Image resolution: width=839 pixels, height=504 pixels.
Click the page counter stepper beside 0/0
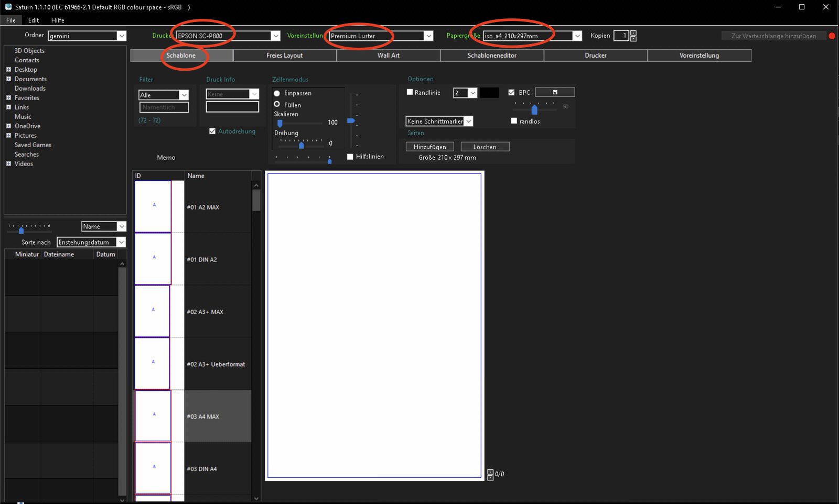(490, 474)
